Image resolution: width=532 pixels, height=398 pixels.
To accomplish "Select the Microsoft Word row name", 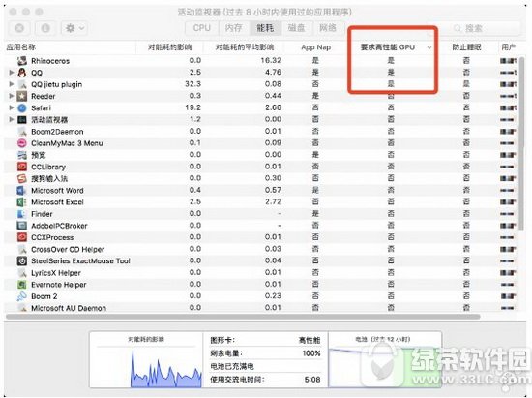I will pos(57,191).
